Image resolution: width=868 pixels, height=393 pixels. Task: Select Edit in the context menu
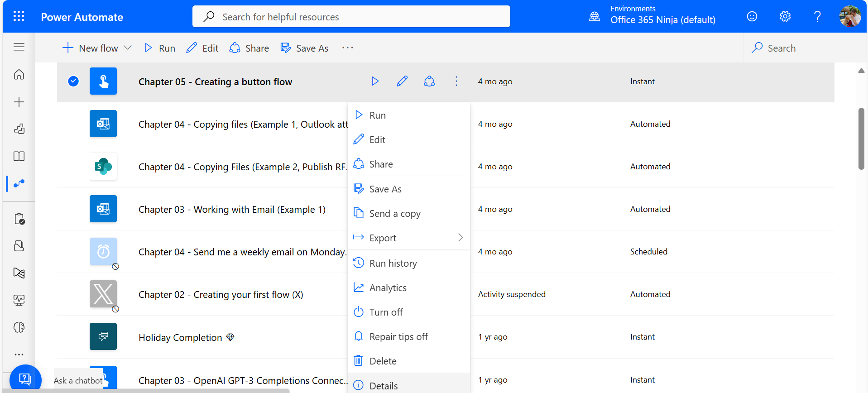tap(409, 139)
